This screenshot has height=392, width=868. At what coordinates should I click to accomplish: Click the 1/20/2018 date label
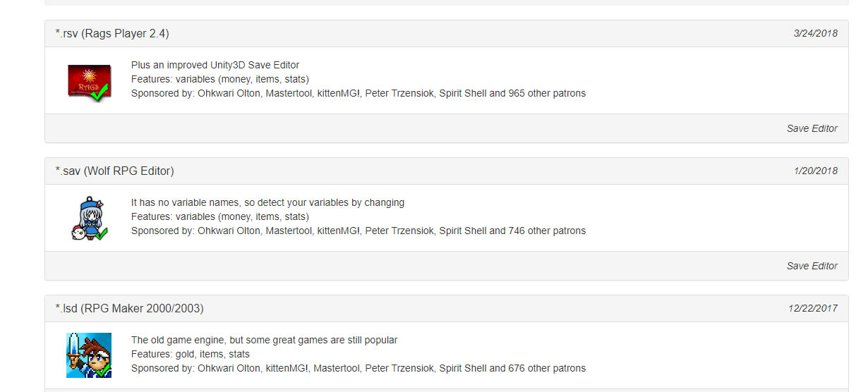point(815,171)
